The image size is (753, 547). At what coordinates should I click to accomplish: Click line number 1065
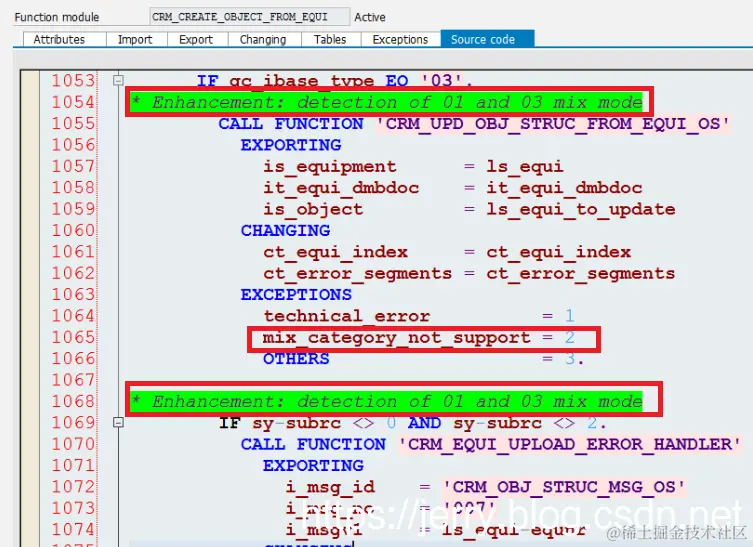[73, 337]
